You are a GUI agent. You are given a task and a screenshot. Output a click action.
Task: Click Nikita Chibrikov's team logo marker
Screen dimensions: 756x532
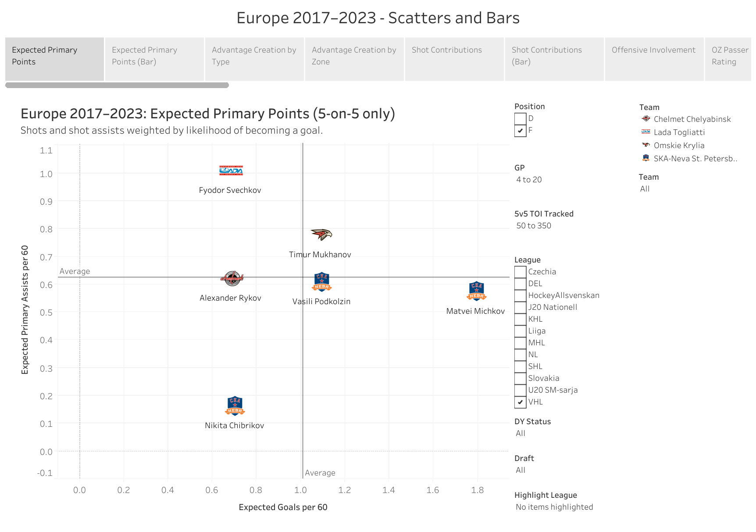tap(235, 406)
